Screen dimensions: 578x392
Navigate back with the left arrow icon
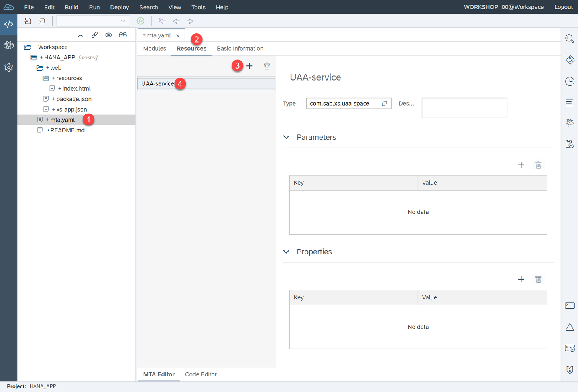click(176, 21)
